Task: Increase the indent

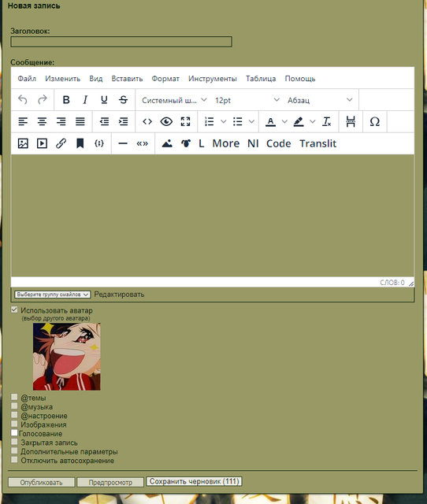Action: coord(123,121)
